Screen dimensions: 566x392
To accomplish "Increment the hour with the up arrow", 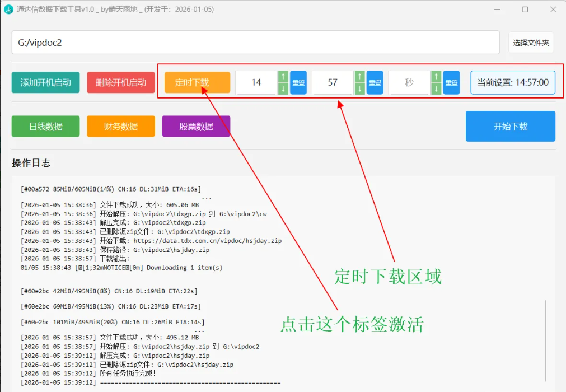I will pos(283,77).
